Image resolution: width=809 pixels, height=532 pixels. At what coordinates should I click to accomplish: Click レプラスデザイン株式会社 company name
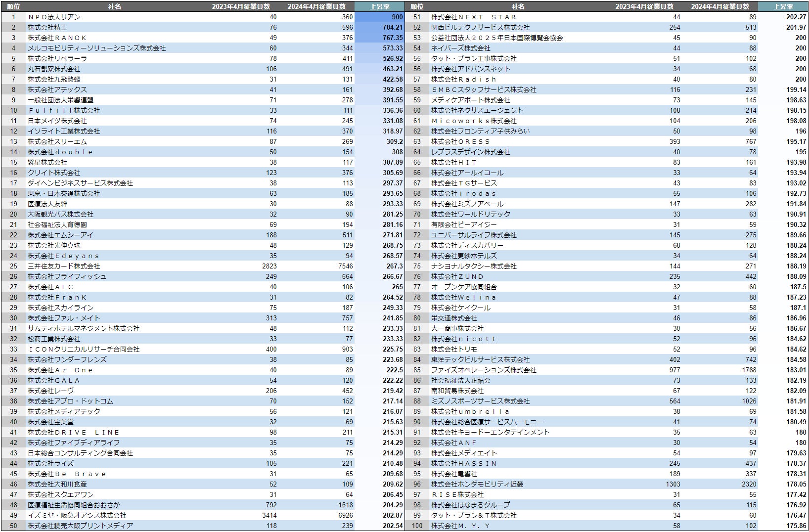tap(471, 152)
